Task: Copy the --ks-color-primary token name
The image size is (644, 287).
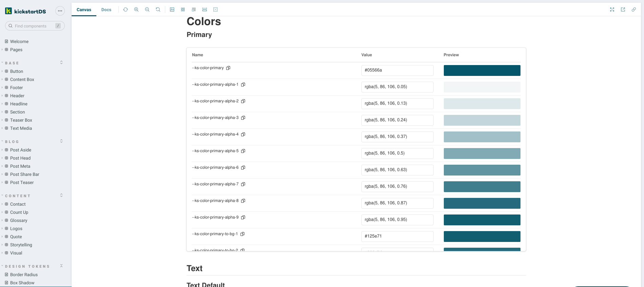Action: (x=228, y=68)
